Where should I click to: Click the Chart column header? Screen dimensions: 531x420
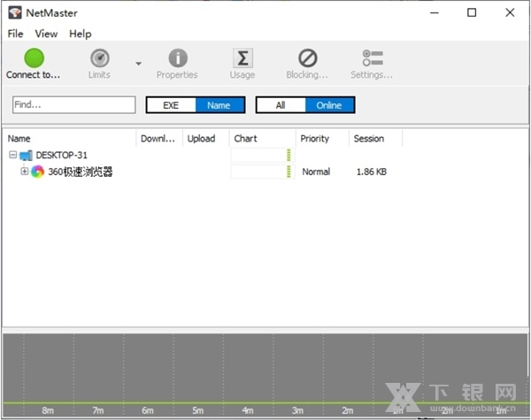263,139
